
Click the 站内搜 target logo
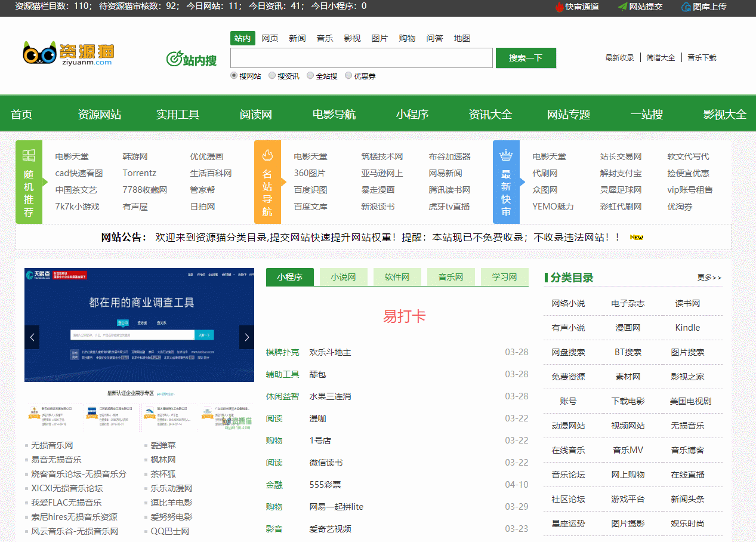tap(191, 59)
